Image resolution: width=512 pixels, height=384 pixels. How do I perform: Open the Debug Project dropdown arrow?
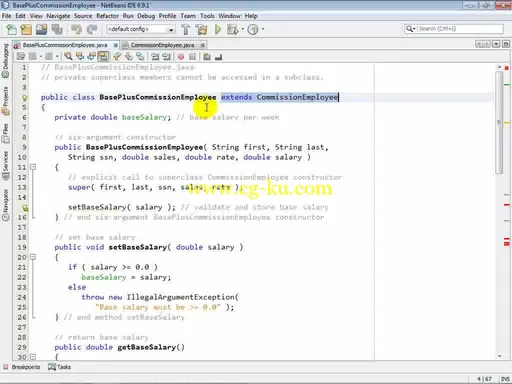pyautogui.click(x=242, y=29)
